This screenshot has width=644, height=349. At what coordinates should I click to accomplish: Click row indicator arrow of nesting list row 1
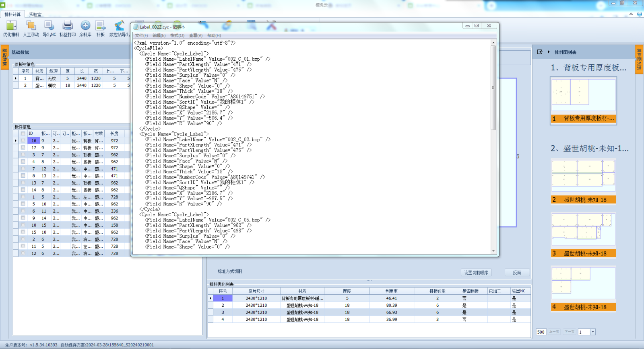click(x=210, y=298)
